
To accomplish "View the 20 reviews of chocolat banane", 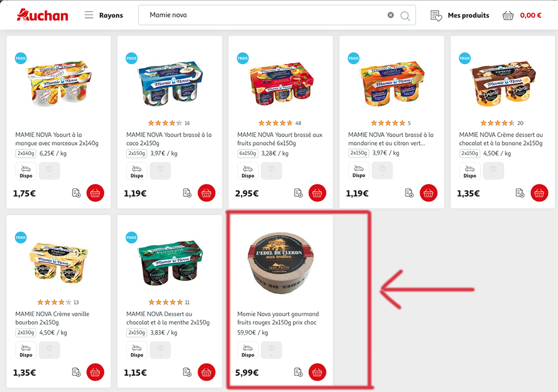I will 502,123.
